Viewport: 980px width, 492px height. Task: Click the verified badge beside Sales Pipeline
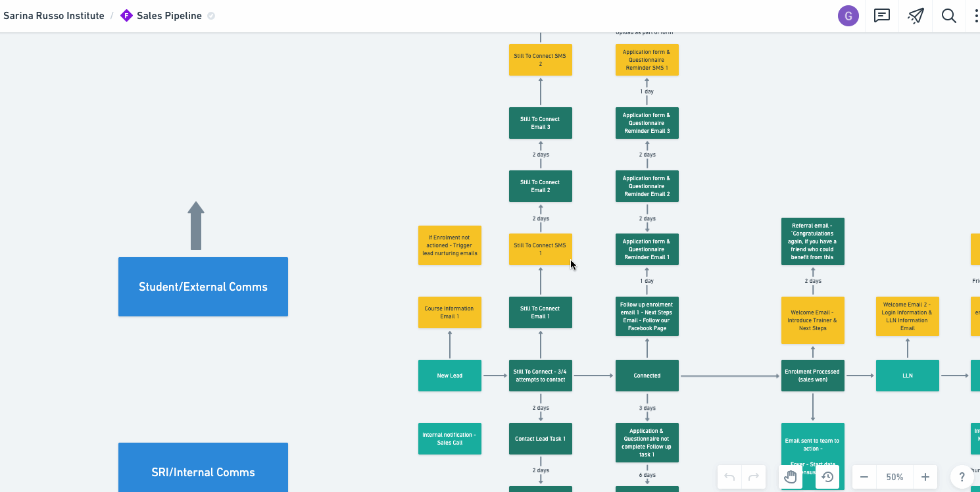(x=211, y=16)
